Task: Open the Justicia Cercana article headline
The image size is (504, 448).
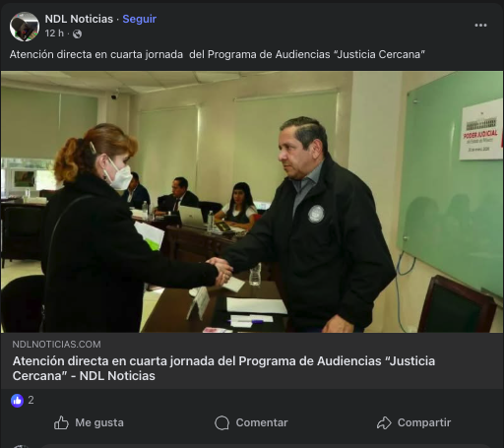Action: pos(223,368)
